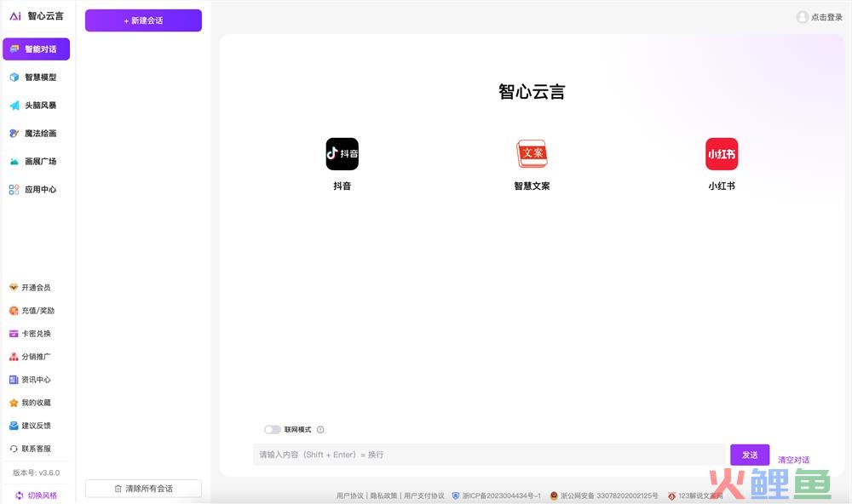Screen dimensions: 852x504
Task: Open the 联系客服 link
Action: click(36, 449)
